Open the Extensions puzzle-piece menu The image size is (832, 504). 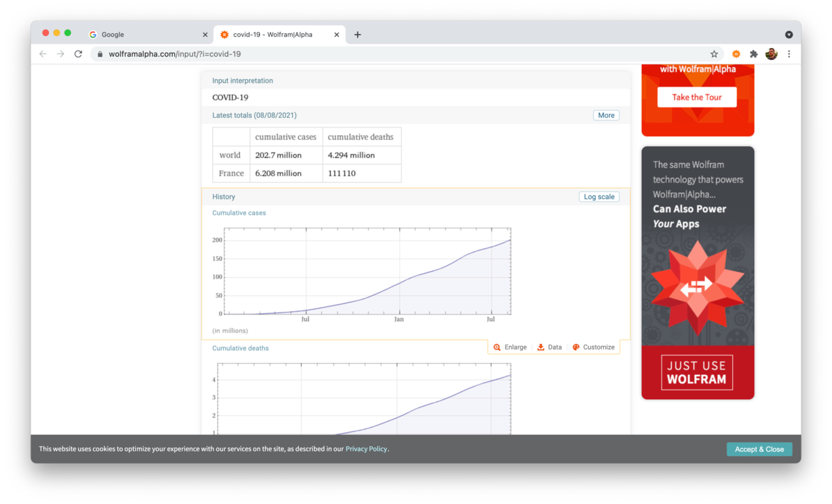tap(754, 54)
